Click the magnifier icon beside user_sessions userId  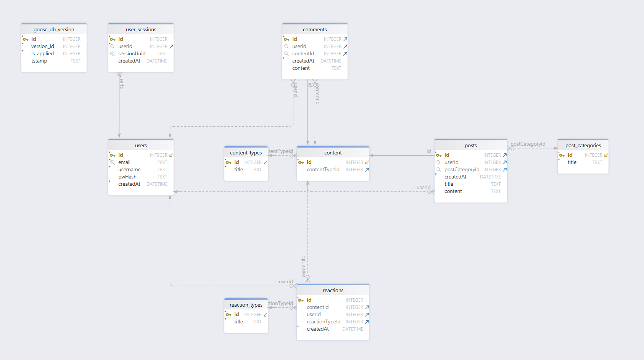coord(112,46)
